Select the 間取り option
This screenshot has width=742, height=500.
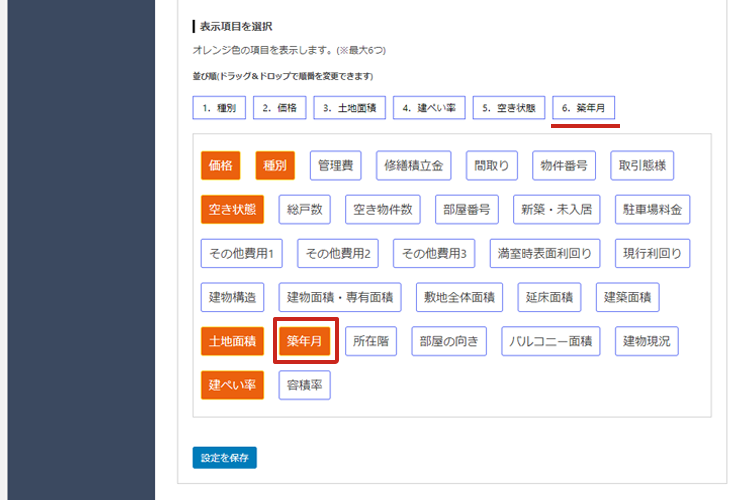point(492,165)
